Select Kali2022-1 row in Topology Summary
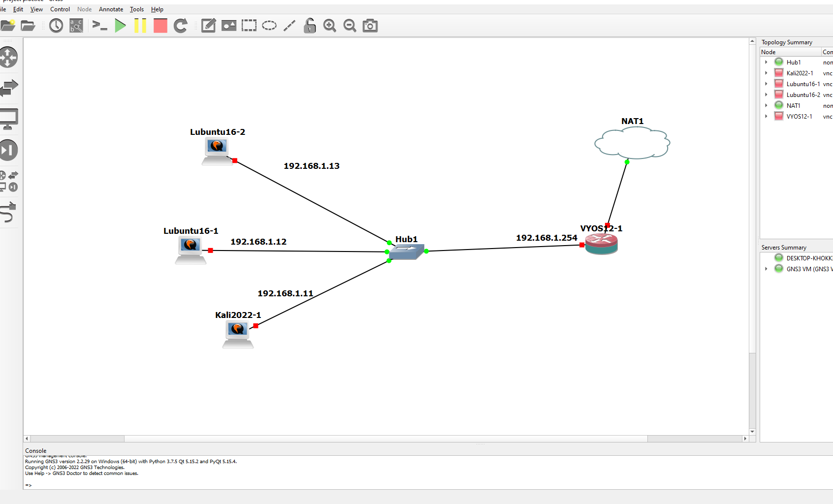The width and height of the screenshot is (833, 504). (x=797, y=73)
